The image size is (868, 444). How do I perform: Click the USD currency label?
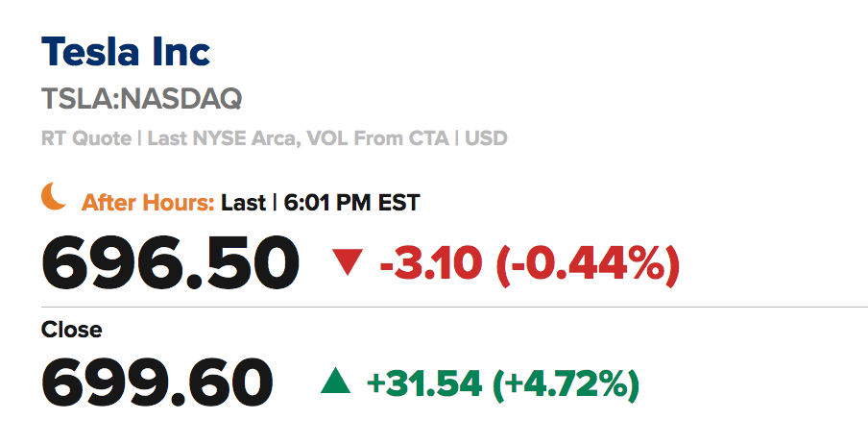486,138
